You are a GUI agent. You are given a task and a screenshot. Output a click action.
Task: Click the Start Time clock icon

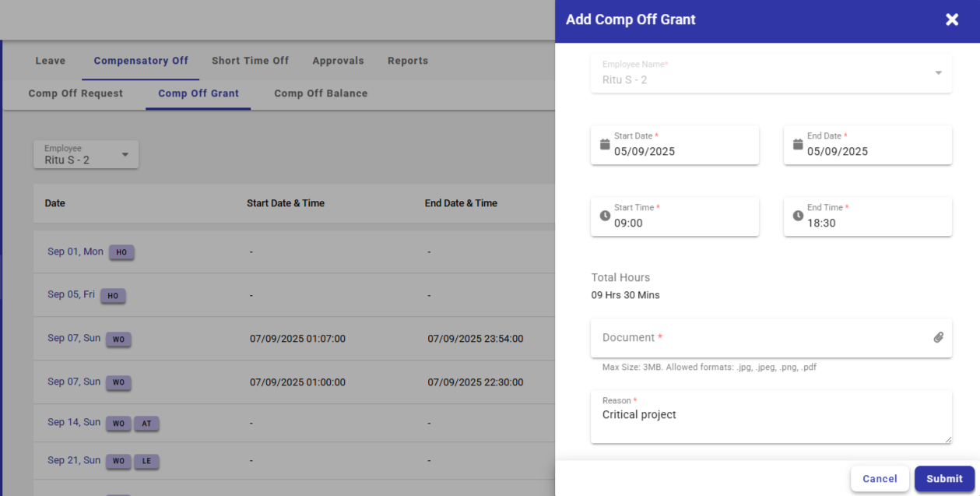tap(605, 216)
